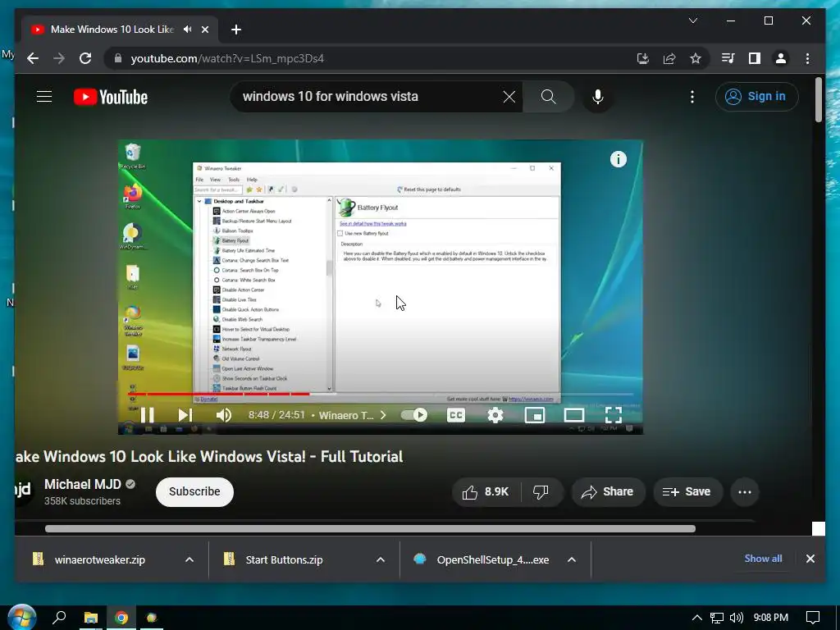Pause the YouTube video

pyautogui.click(x=148, y=414)
